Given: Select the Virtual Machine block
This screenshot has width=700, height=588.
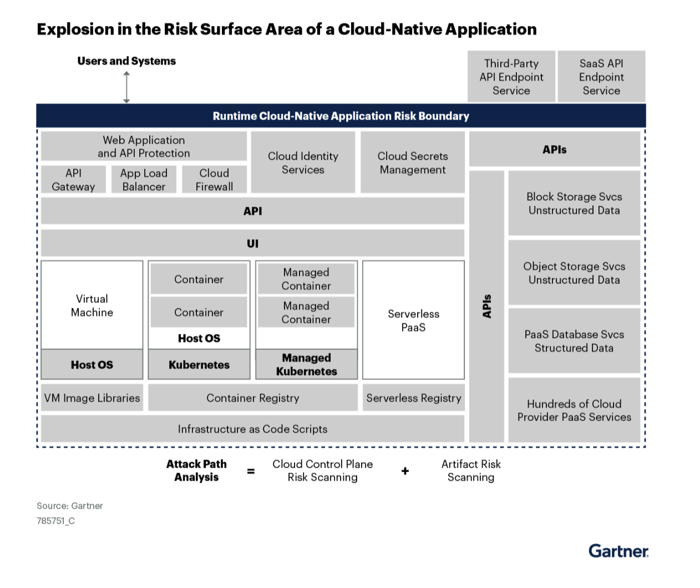Looking at the screenshot, I should coord(92,306).
